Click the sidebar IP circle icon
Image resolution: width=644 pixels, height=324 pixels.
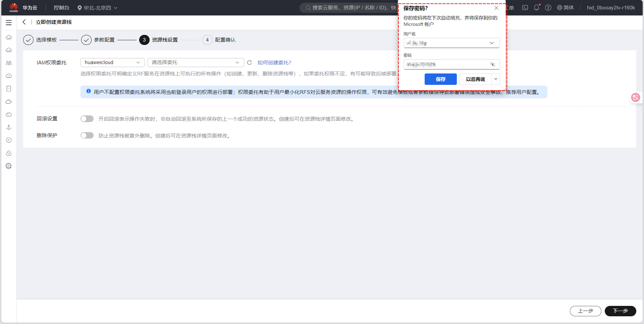(x=9, y=140)
